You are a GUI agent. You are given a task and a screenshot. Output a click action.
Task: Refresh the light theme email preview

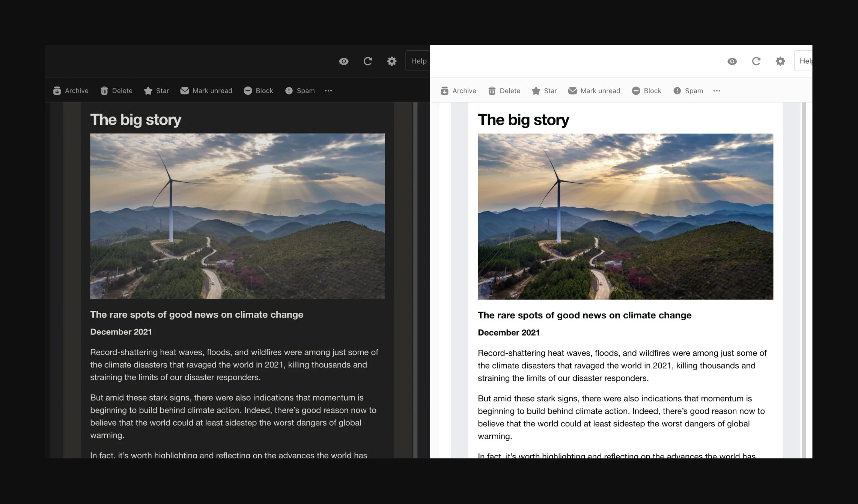(756, 61)
